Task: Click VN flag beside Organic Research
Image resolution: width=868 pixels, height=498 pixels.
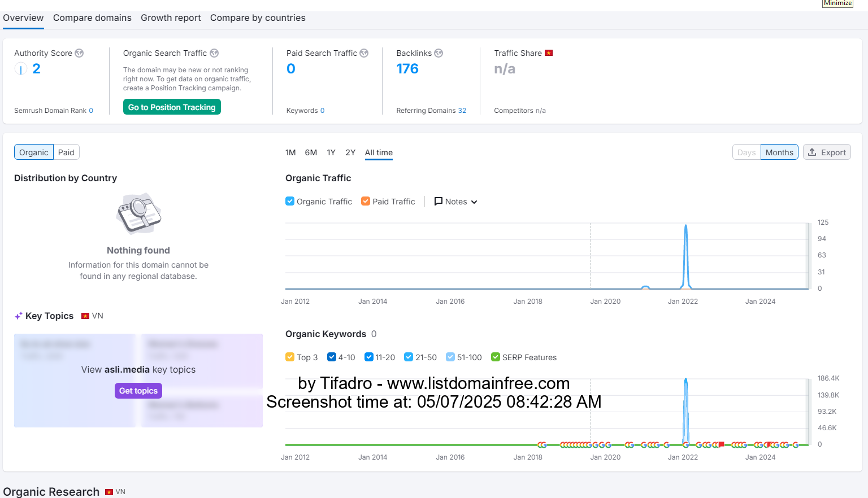Action: (109, 492)
